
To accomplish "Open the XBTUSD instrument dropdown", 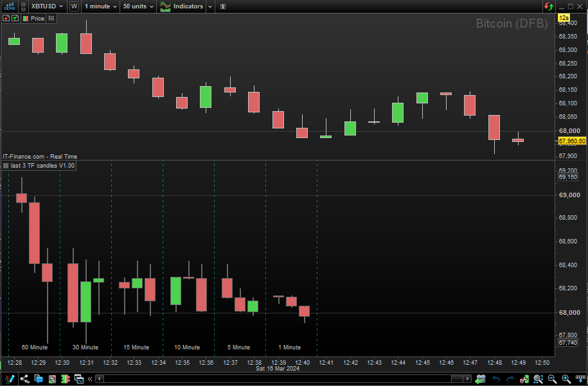I will 47,6.
